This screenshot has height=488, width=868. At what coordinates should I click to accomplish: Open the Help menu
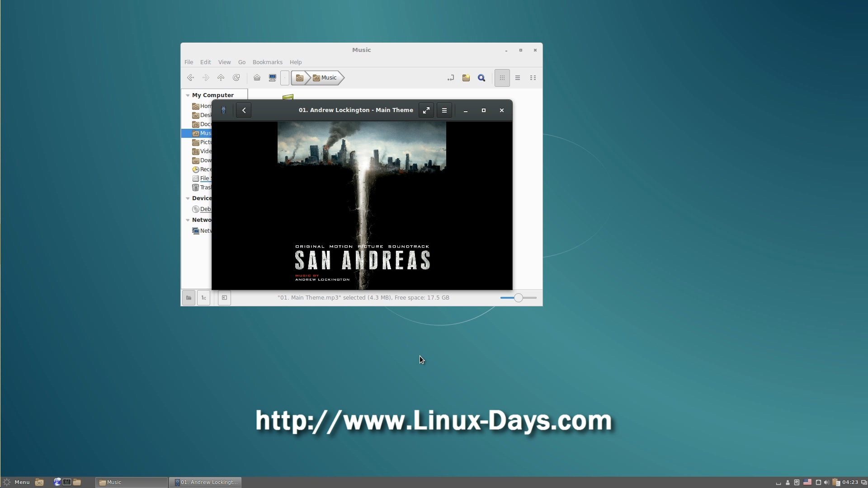[x=296, y=62]
